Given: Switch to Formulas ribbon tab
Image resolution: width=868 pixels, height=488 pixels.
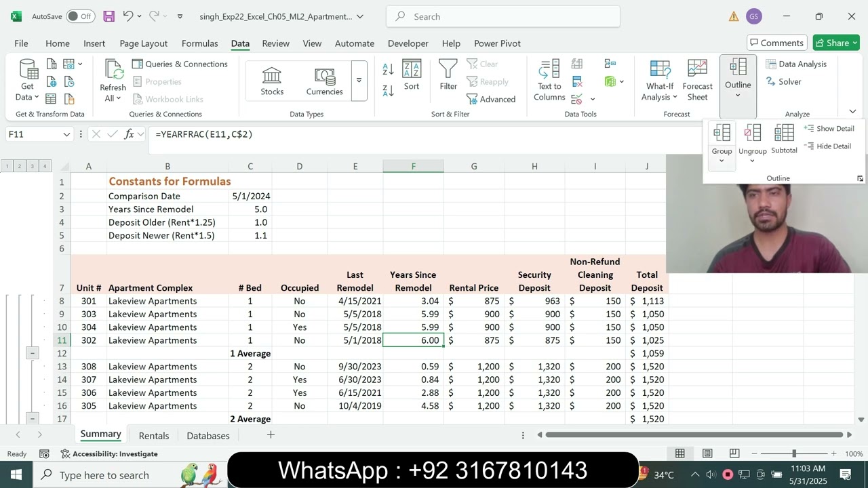Looking at the screenshot, I should 200,43.
